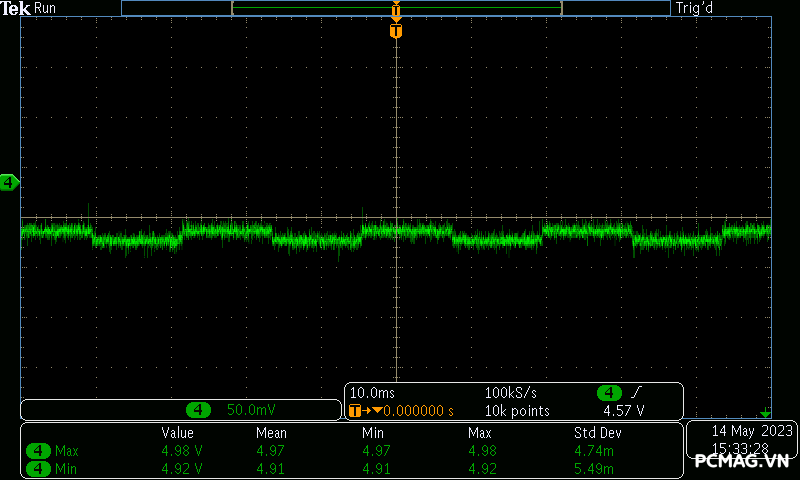Select the 10.0ms horizontal timebase readout
The image size is (800, 480).
click(372, 393)
